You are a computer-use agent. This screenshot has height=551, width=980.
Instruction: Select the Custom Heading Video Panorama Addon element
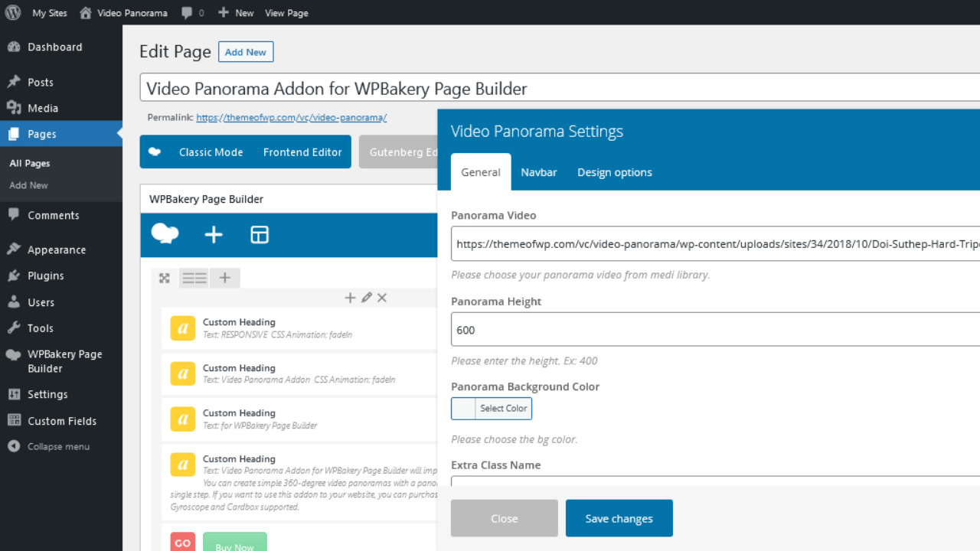(x=299, y=373)
